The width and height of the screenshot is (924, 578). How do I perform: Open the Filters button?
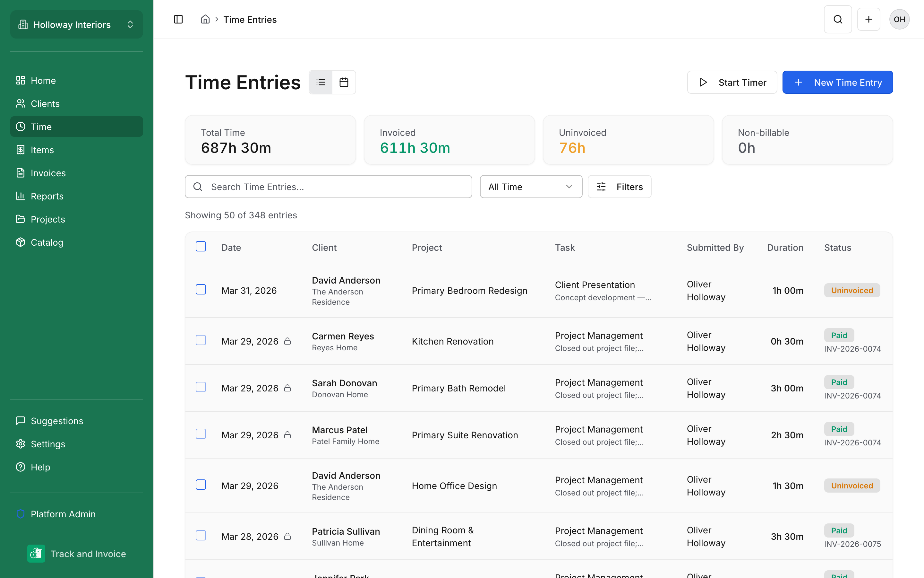coord(619,187)
